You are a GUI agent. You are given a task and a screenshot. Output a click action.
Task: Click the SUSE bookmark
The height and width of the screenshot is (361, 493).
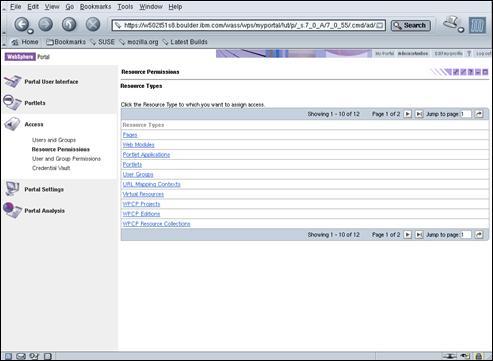[102, 42]
